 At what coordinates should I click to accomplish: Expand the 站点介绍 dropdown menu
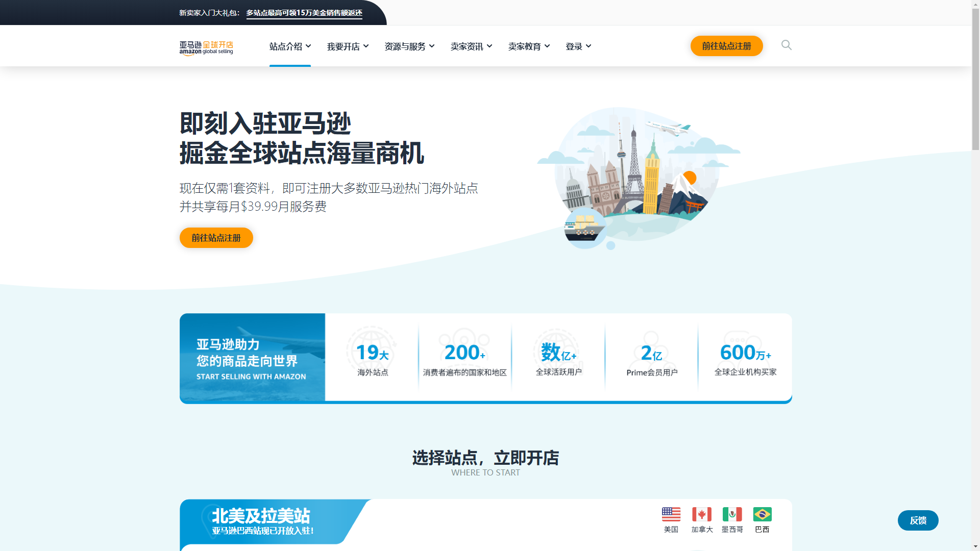coord(290,46)
